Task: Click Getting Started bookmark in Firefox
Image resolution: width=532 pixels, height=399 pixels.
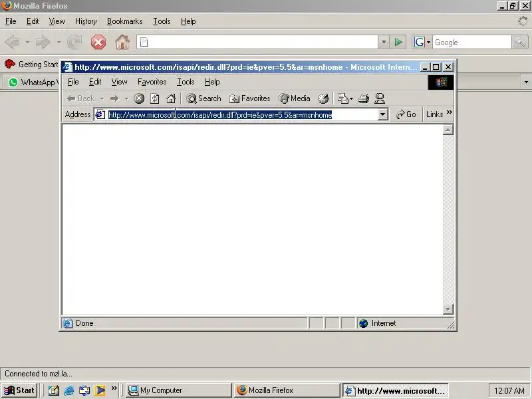Action: coord(31,64)
